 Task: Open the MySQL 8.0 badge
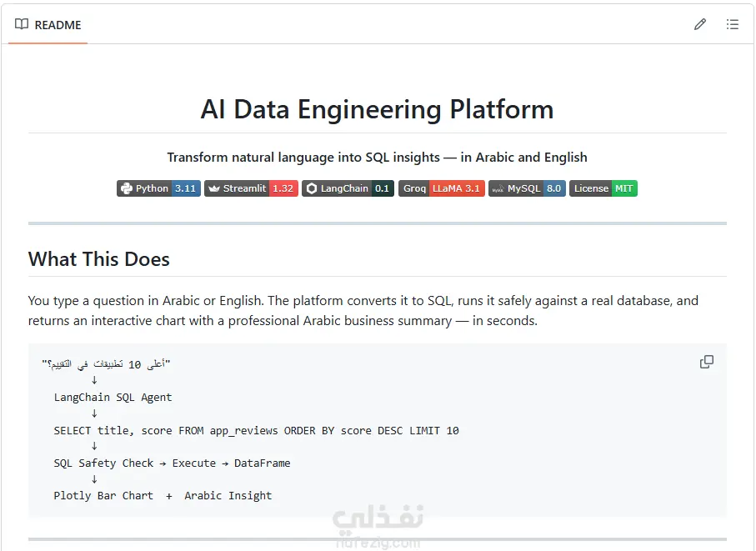coord(527,188)
